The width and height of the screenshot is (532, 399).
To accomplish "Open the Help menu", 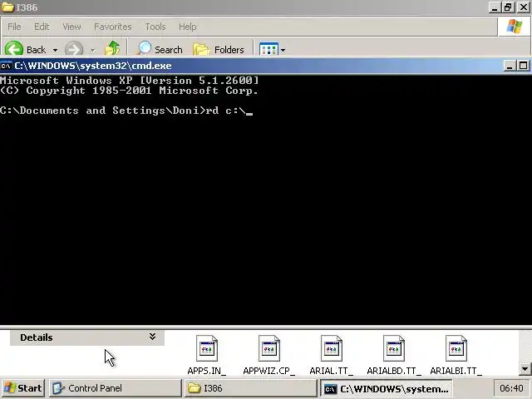I will pos(187,27).
